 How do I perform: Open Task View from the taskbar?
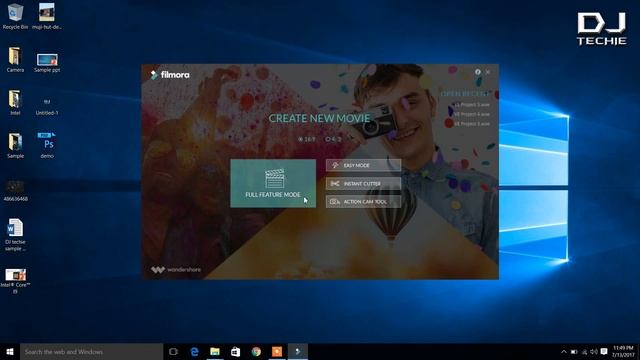[173, 351]
